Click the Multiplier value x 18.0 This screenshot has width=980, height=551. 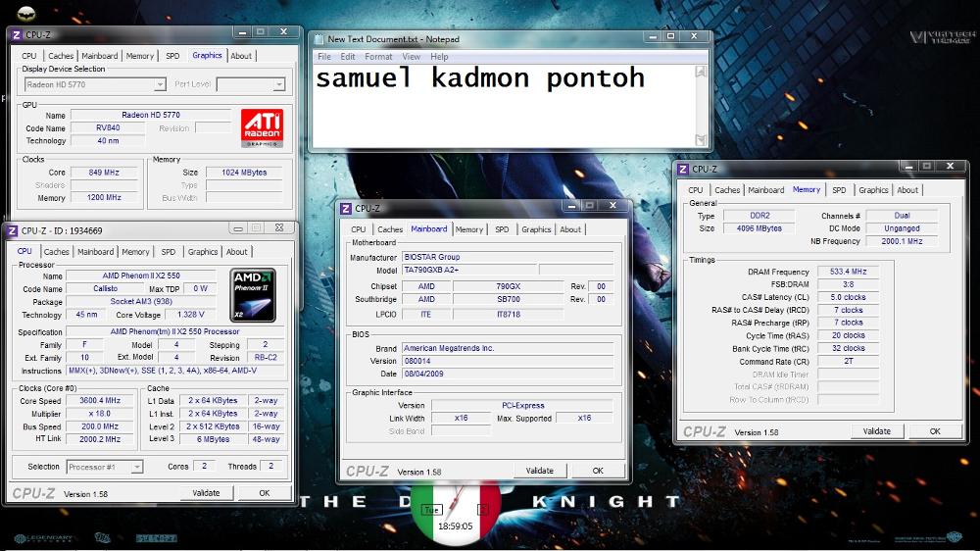pos(100,414)
